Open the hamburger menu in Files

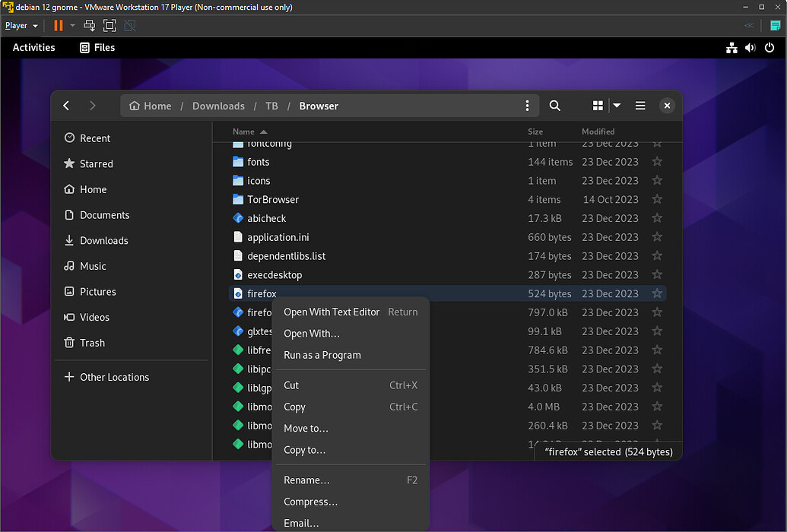tap(640, 106)
